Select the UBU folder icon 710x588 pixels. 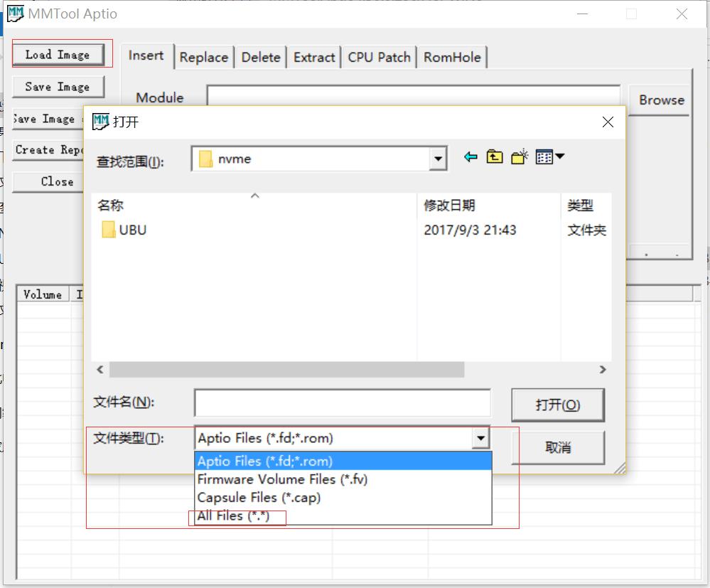tap(109, 230)
